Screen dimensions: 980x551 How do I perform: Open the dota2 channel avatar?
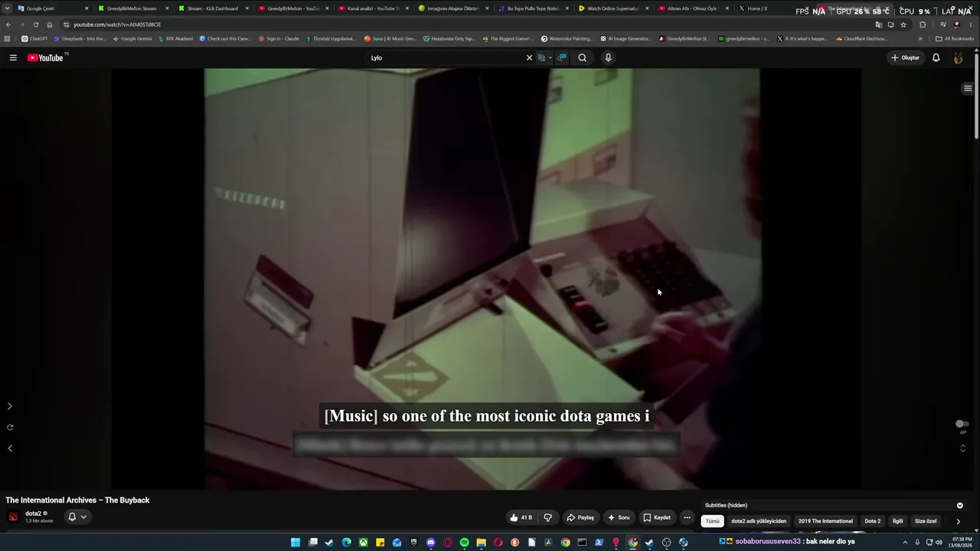[x=13, y=517]
